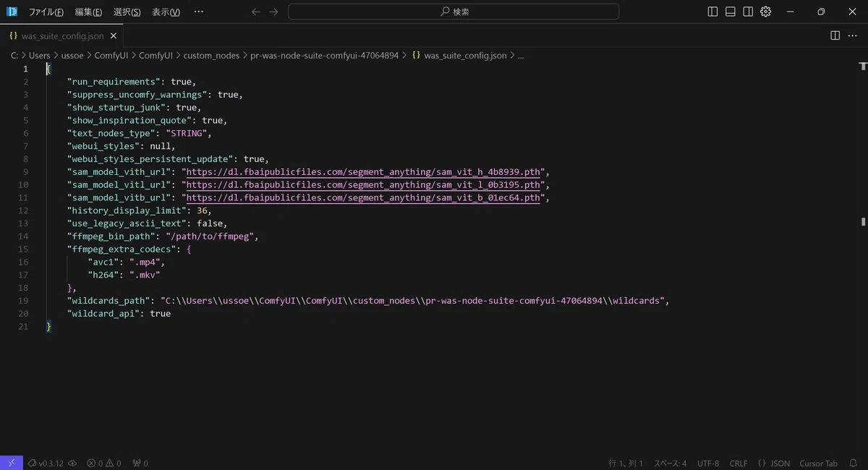The height and width of the screenshot is (470, 868).
Task: Close the was_suite_config.json tab
Action: pyautogui.click(x=114, y=35)
